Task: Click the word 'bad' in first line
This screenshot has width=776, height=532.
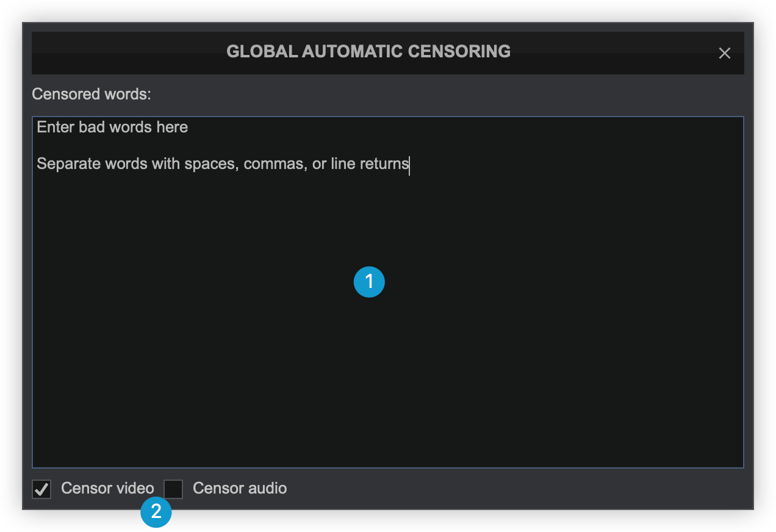Action: [91, 128]
